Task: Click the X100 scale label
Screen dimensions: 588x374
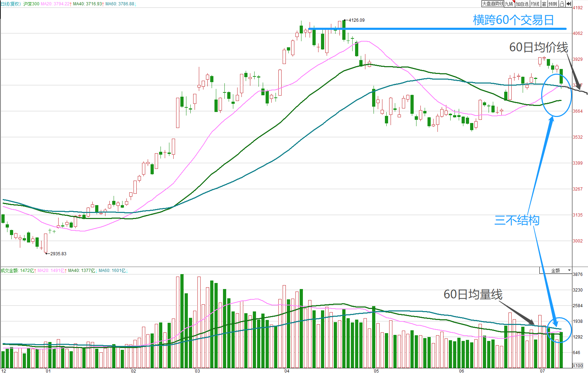Action: [x=578, y=365]
